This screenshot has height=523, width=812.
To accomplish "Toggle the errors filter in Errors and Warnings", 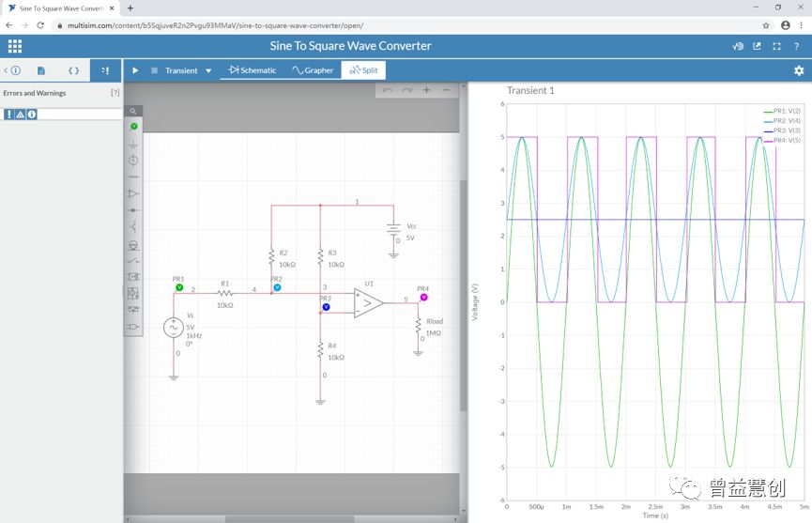I will pos(8,115).
